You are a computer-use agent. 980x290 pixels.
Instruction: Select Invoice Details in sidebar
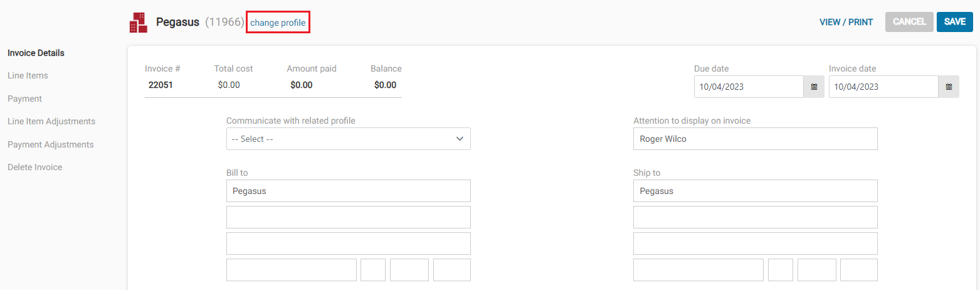pos(36,53)
